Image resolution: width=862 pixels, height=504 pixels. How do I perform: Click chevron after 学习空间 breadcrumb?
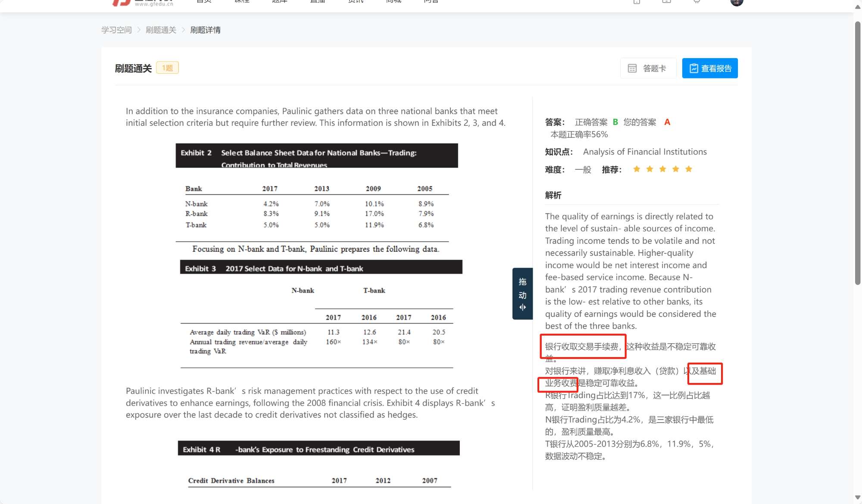coord(139,30)
